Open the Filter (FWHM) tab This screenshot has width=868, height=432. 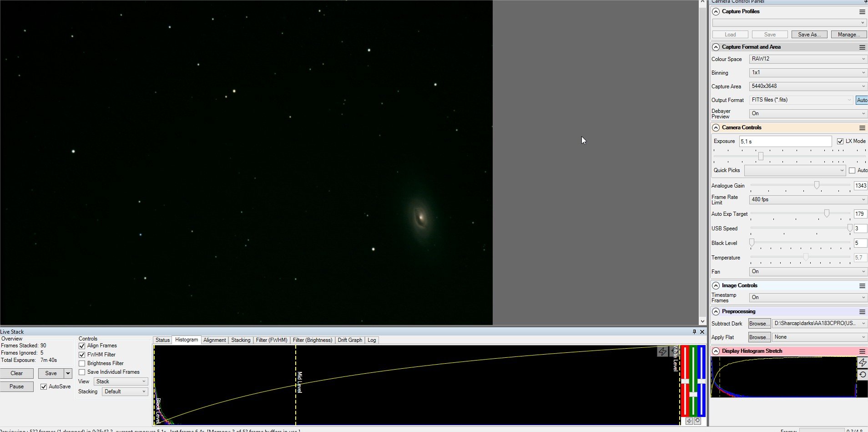[x=272, y=341]
